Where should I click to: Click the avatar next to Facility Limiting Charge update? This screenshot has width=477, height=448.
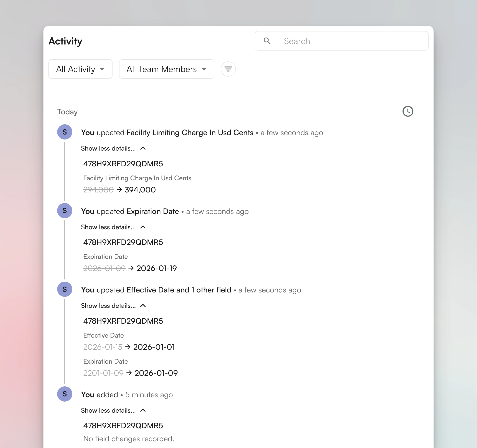click(x=65, y=132)
